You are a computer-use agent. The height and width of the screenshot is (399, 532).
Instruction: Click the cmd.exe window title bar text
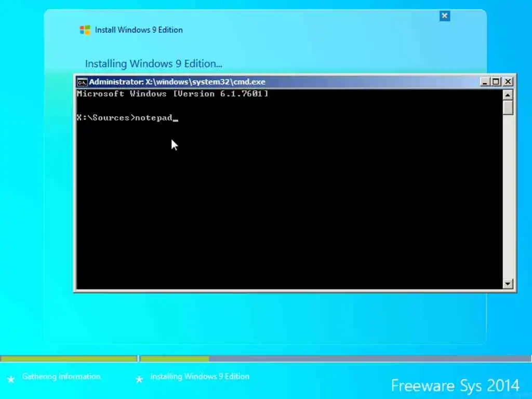pos(177,82)
